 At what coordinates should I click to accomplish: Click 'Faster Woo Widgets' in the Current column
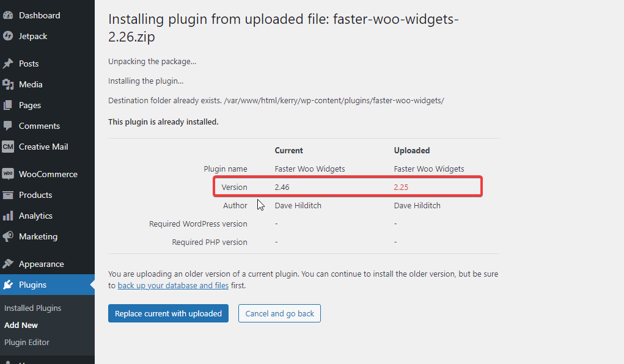coord(310,169)
